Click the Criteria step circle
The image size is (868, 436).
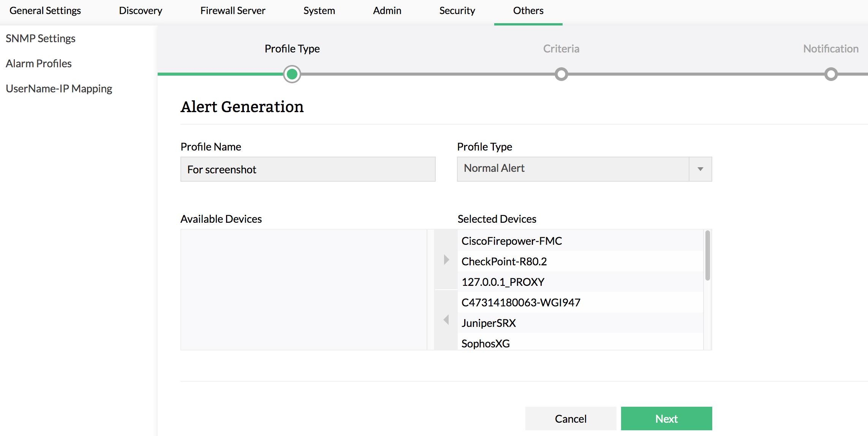pos(561,74)
